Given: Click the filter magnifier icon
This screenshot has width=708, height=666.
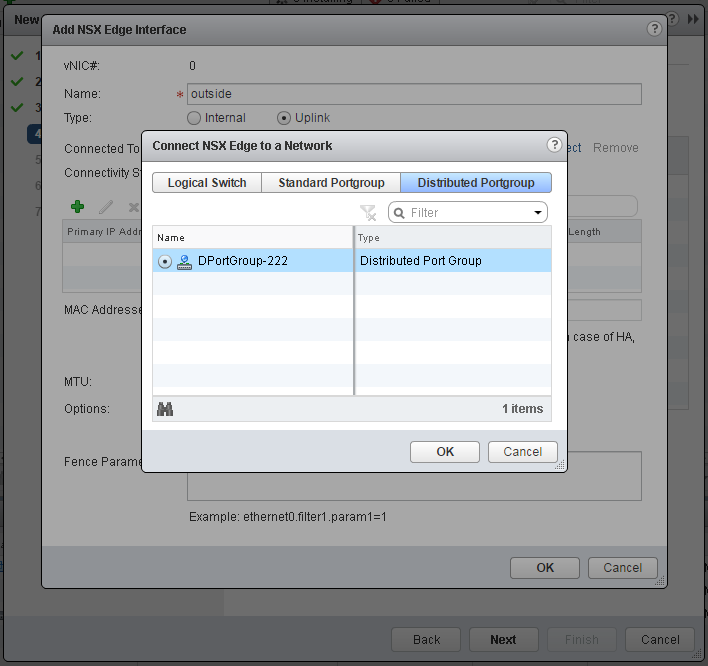Looking at the screenshot, I should 399,213.
